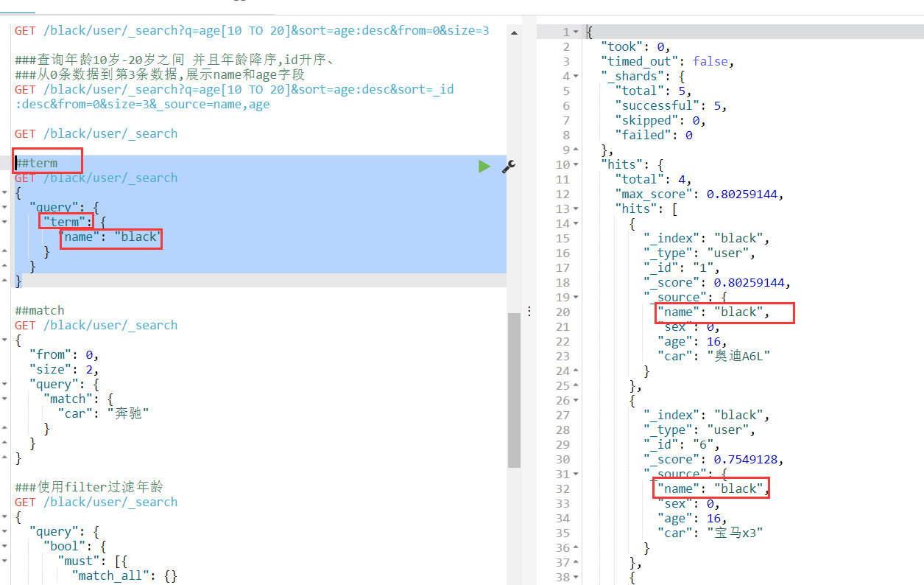Click "successful": 5 in the response

671,105
